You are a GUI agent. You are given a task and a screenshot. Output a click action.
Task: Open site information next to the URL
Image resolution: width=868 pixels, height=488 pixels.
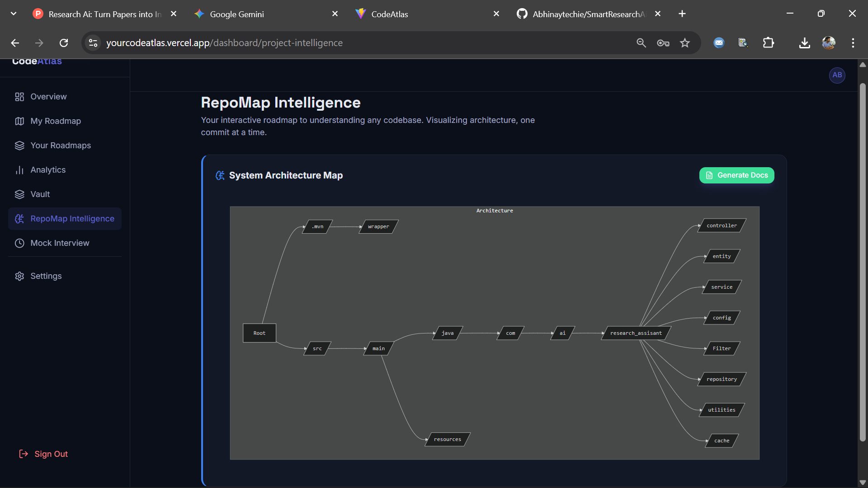click(93, 42)
